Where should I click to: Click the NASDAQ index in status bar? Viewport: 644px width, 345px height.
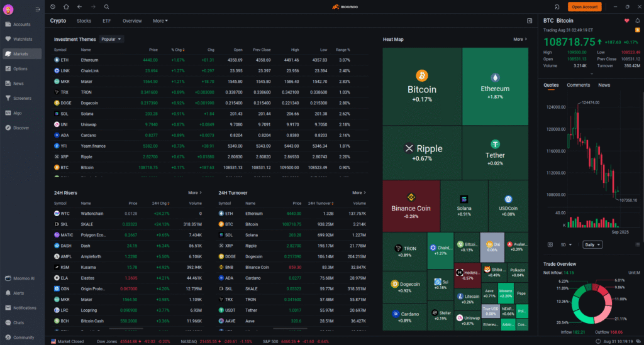[216, 341]
